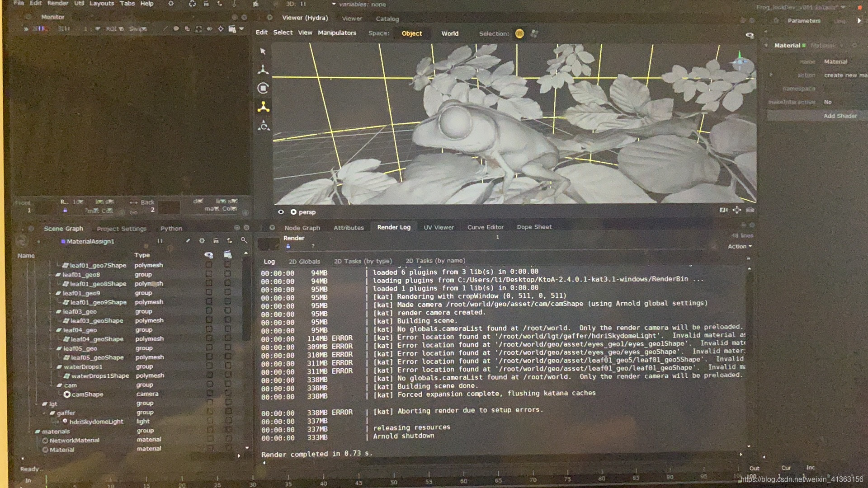Viewport: 868px width, 488px height.
Task: Open the Action dropdown in Render Log
Action: (740, 246)
